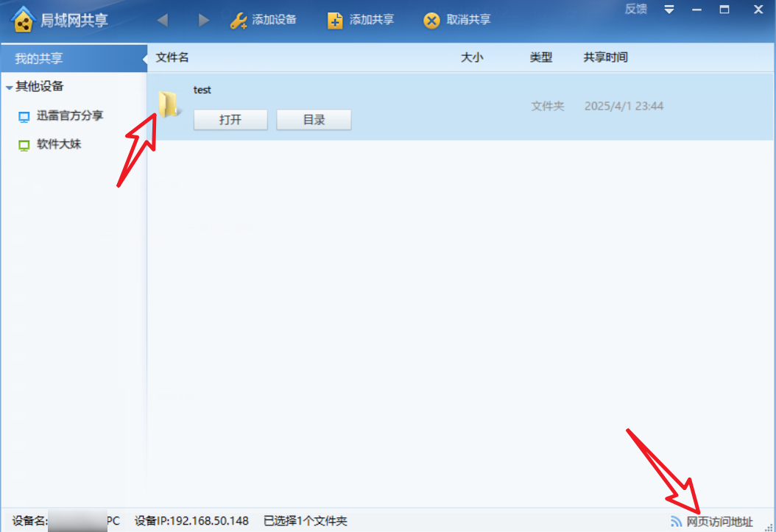The height and width of the screenshot is (532, 776).
Task: Open the title bar dropdown menu arrow
Action: point(669,10)
